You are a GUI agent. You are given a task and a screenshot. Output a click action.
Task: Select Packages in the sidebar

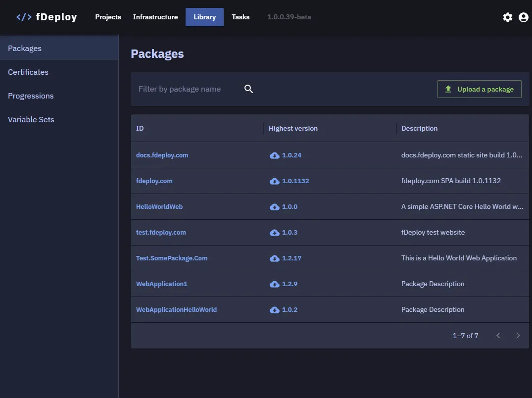click(x=59, y=48)
